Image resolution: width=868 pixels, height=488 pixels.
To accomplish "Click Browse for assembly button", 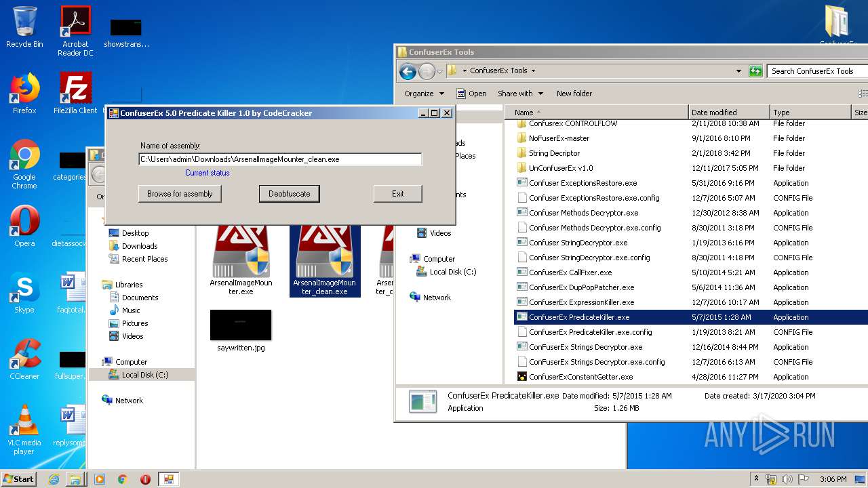I will (180, 194).
